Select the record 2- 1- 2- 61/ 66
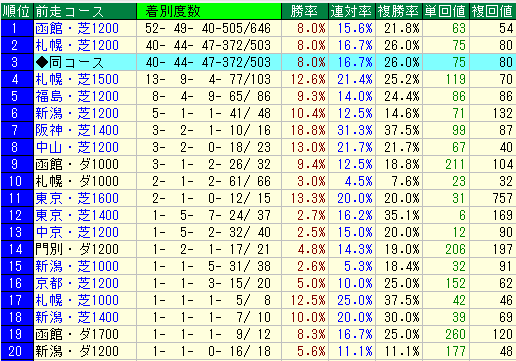The width and height of the screenshot is (516, 361). point(211,181)
